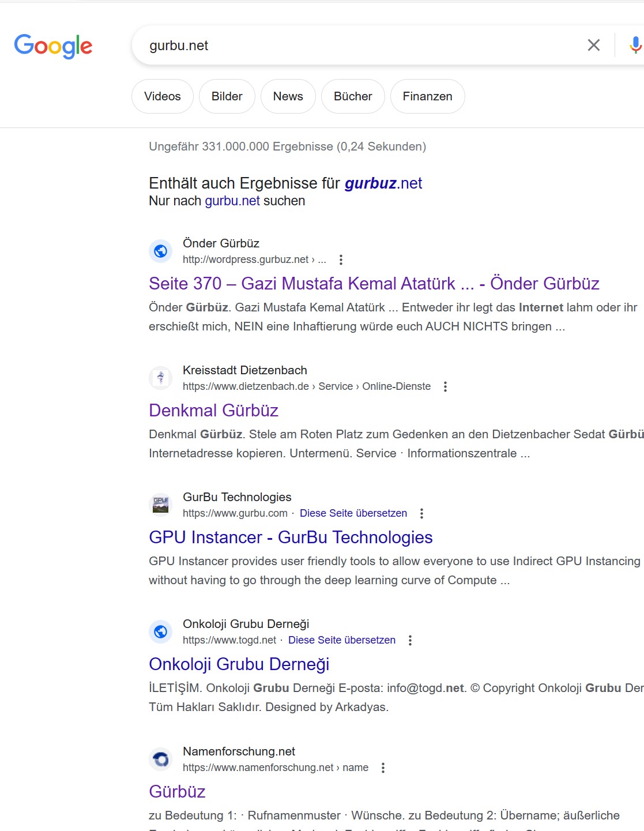644x831 pixels.
Task: Click the globe favicon of the Önder Gürbüz result
Action: tap(161, 251)
